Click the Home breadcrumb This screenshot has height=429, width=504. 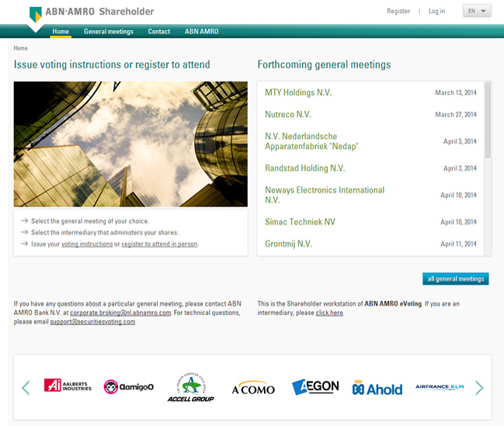20,48
